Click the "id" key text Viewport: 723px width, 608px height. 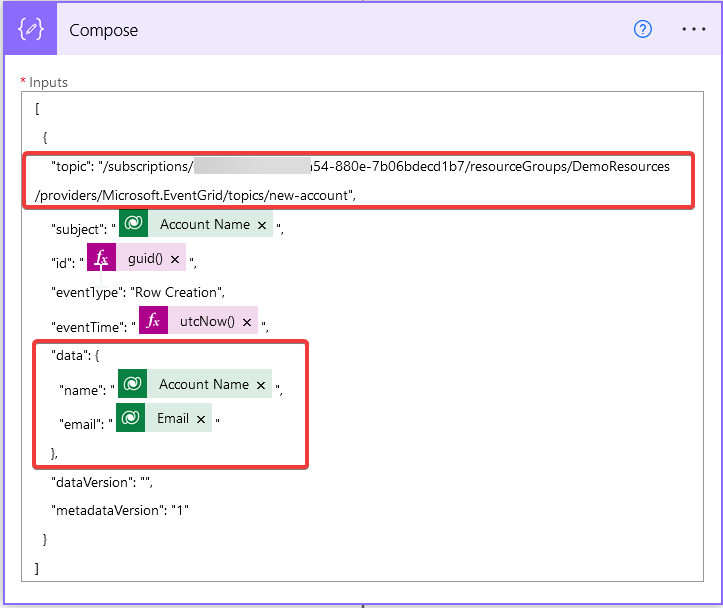coord(63,263)
